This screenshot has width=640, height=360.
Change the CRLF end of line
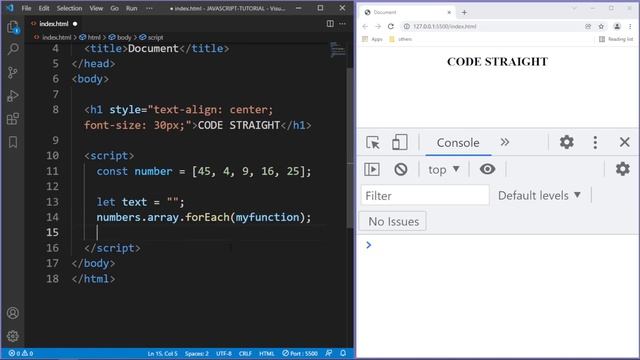pyautogui.click(x=245, y=353)
